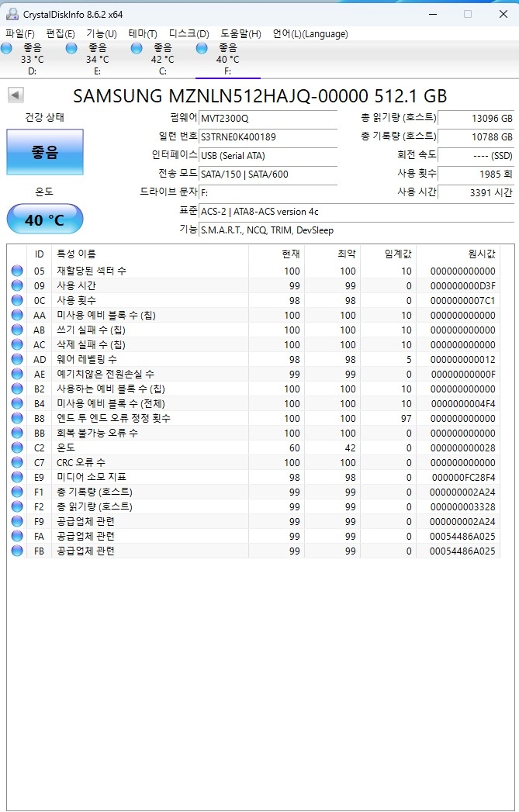Click the CrystalDiskInfo app icon in title bar
519x812 pixels.
(x=12, y=14)
